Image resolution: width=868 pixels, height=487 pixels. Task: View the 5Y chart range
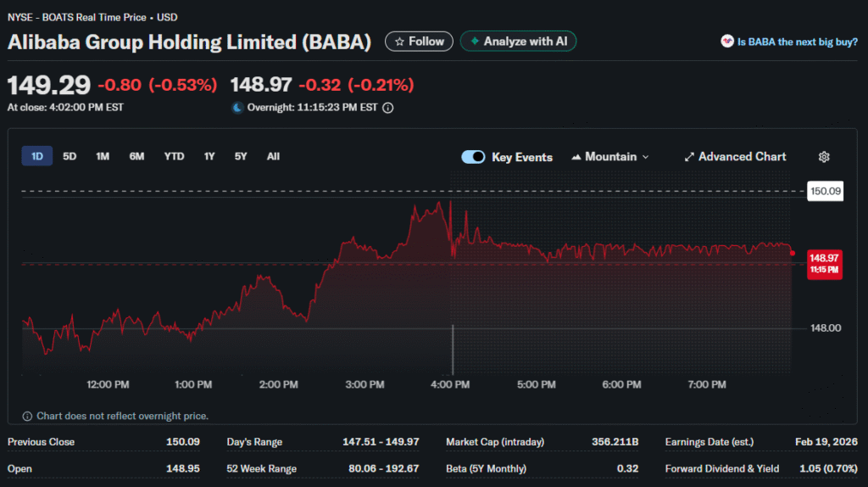pyautogui.click(x=241, y=156)
